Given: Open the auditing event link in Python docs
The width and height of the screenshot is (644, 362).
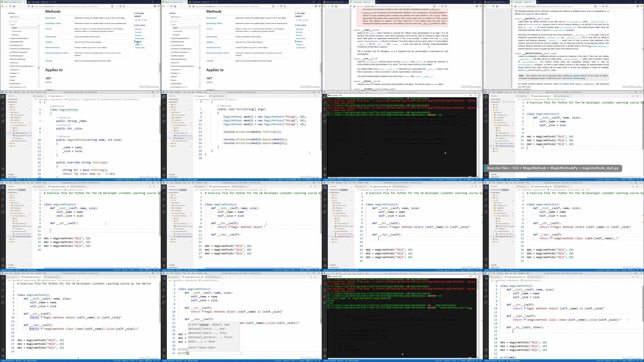Looking at the screenshot, I should coord(568,84).
